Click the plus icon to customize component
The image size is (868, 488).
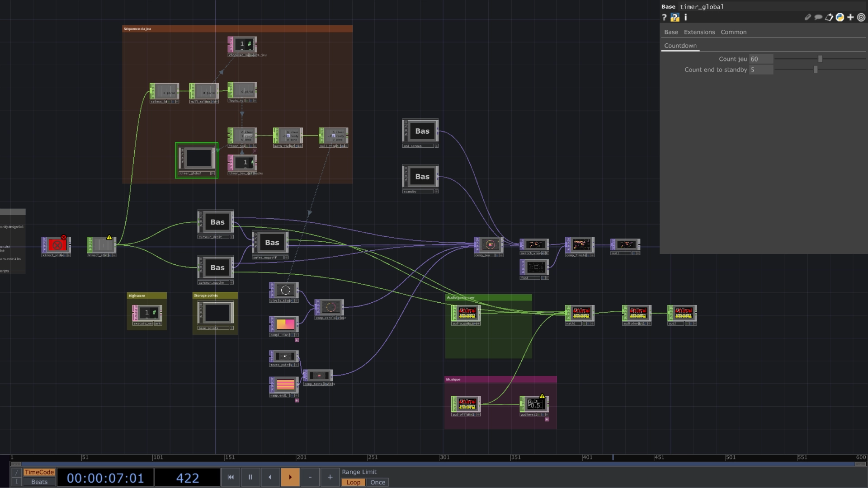851,17
